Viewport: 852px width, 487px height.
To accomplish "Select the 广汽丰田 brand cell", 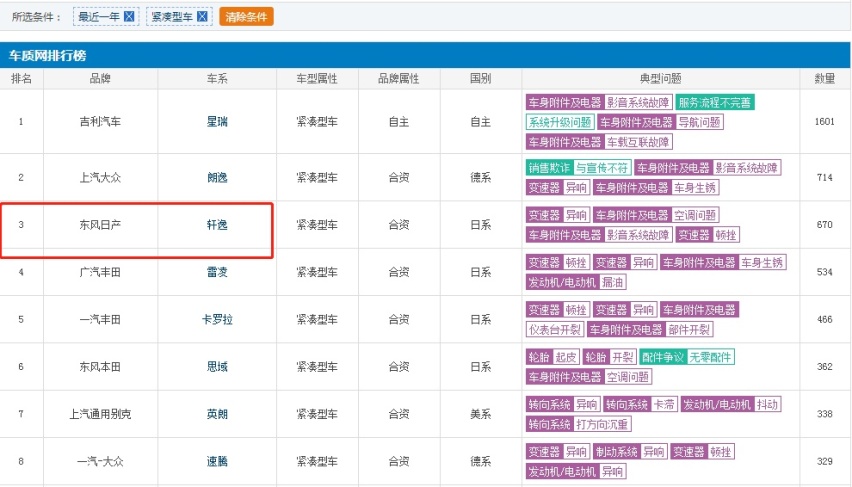I will click(x=100, y=272).
